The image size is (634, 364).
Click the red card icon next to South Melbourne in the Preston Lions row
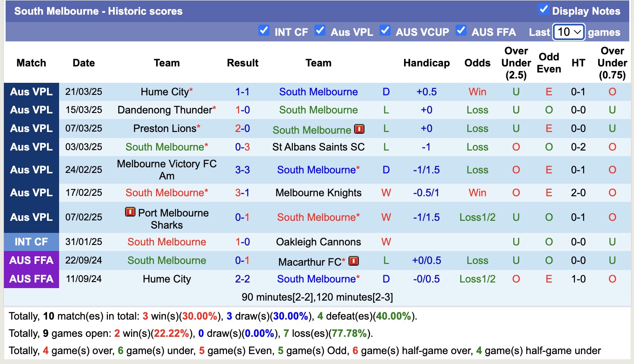click(360, 129)
